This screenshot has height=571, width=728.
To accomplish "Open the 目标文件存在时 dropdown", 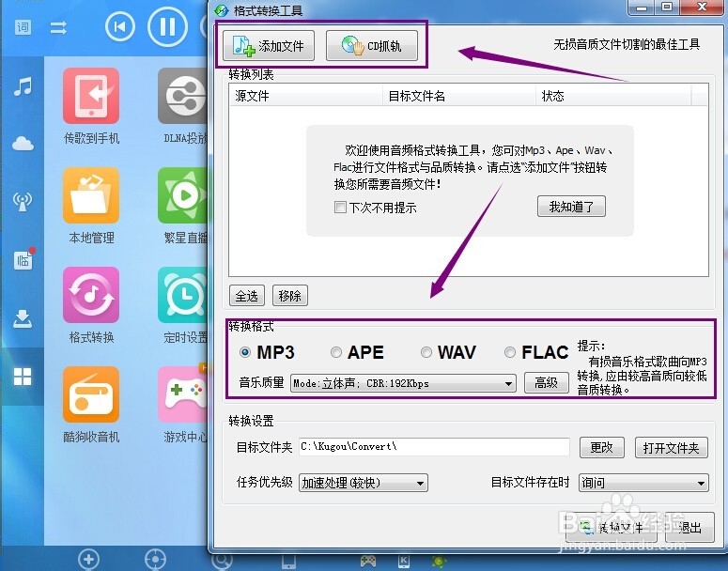I will (x=643, y=483).
